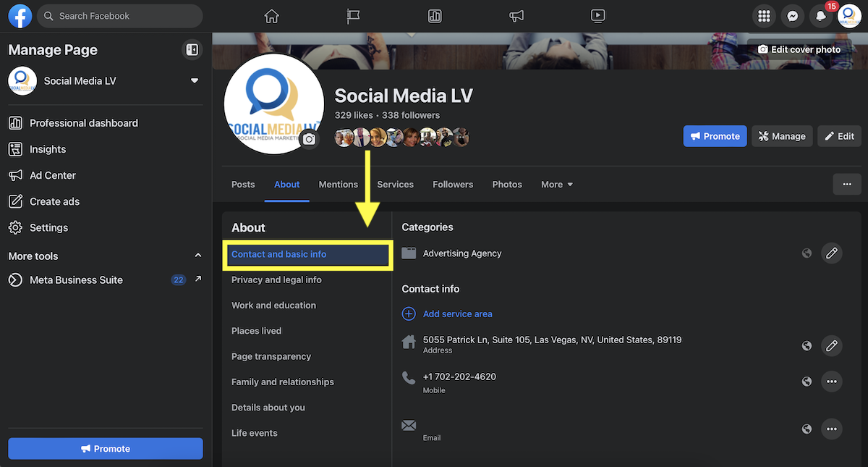Click the globe privacy icon next to the mobile number
This screenshot has width=868, height=467.
point(807,382)
